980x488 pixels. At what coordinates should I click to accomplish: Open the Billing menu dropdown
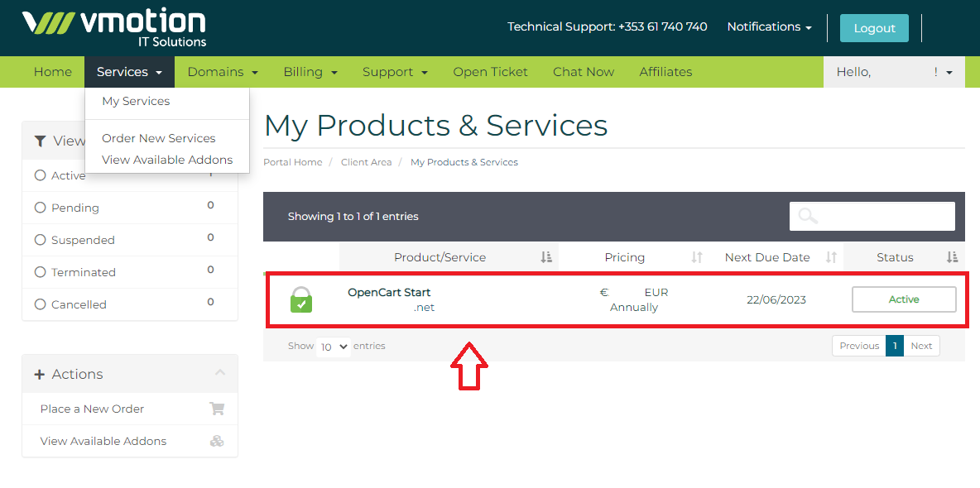pyautogui.click(x=310, y=72)
